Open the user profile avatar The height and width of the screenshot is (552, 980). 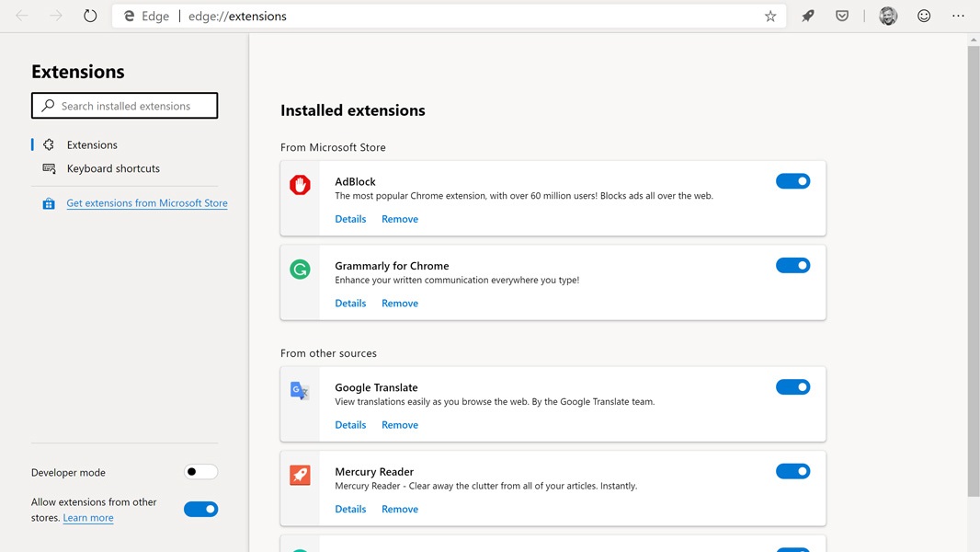pos(888,16)
